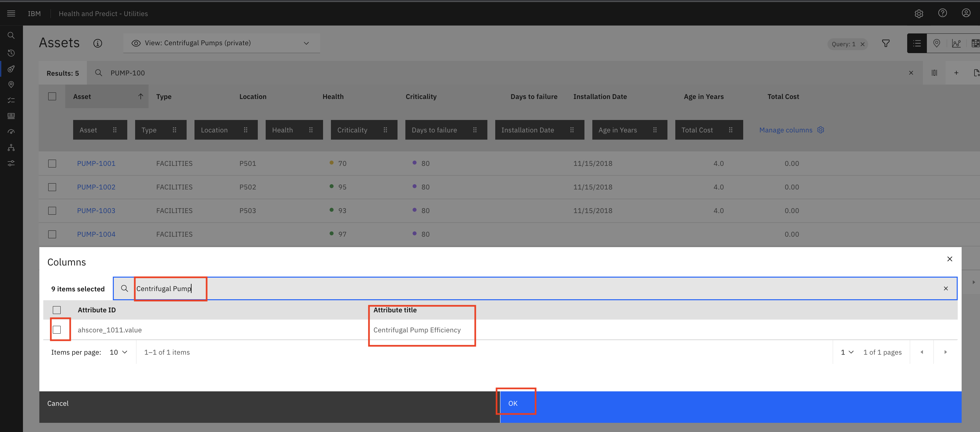Close the Columns dialog
The width and height of the screenshot is (980, 432).
[x=949, y=259]
